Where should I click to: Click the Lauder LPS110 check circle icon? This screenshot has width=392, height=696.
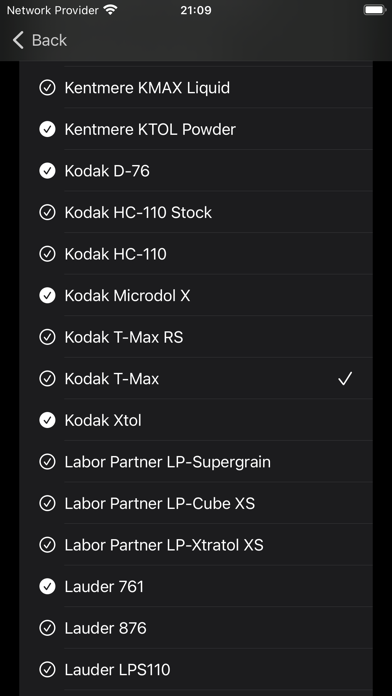[x=47, y=670]
